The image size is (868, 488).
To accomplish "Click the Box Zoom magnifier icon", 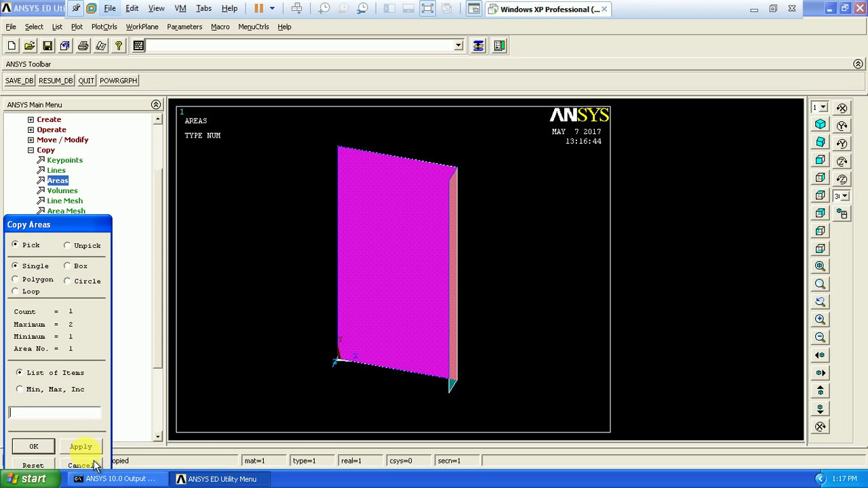I will coord(821,283).
